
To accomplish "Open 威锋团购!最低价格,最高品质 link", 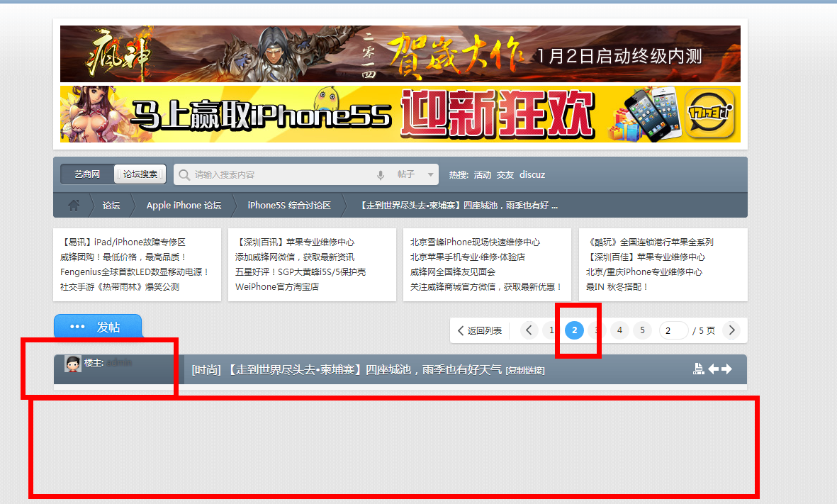I will click(x=123, y=257).
